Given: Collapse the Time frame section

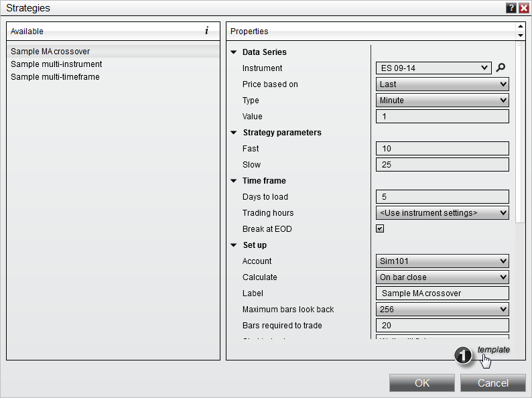Looking at the screenshot, I should (234, 181).
